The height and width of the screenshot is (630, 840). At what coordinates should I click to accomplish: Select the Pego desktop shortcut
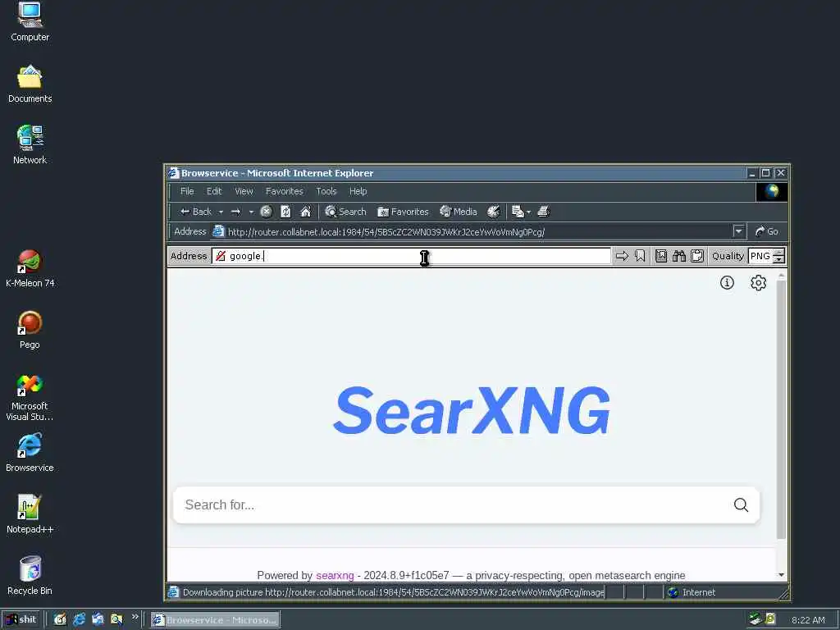(x=30, y=330)
